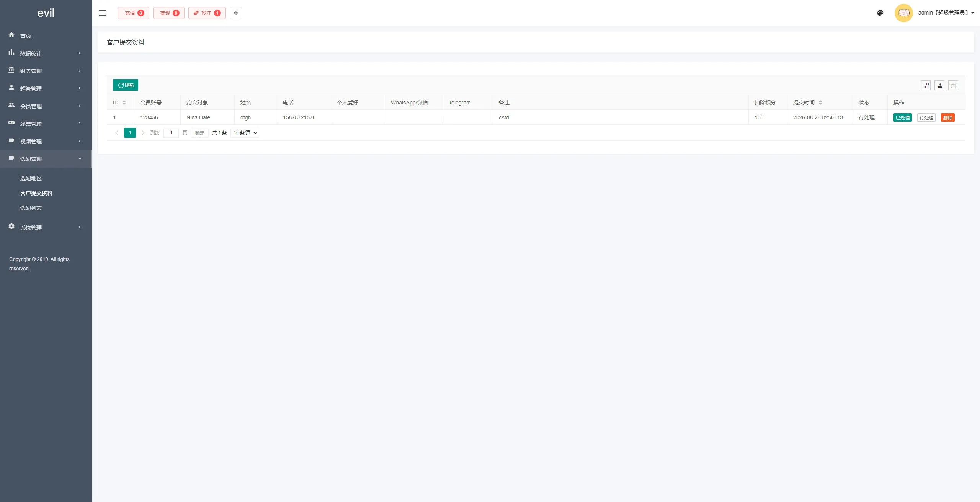This screenshot has height=502, width=980.
Task: Click the print table icon
Action: click(953, 86)
